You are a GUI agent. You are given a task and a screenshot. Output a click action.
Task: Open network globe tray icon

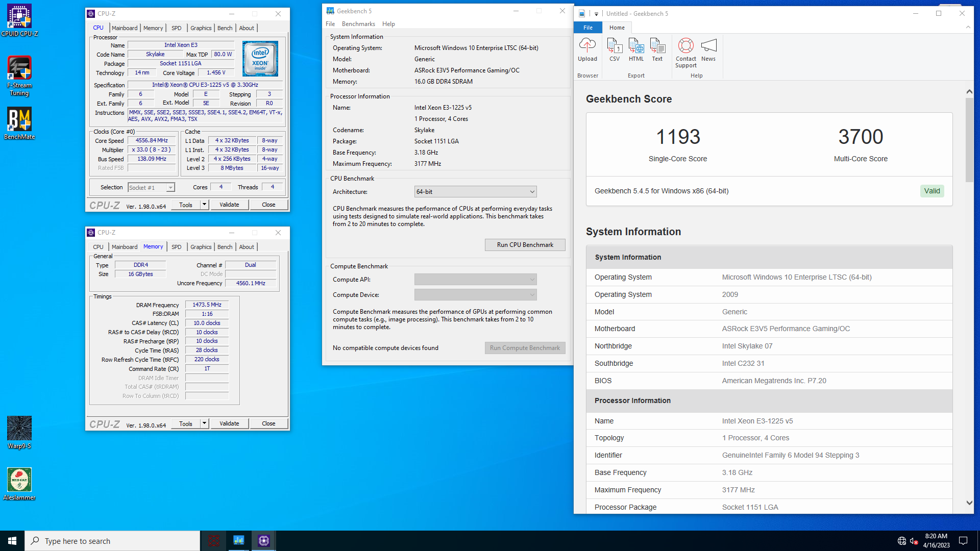tap(902, 541)
